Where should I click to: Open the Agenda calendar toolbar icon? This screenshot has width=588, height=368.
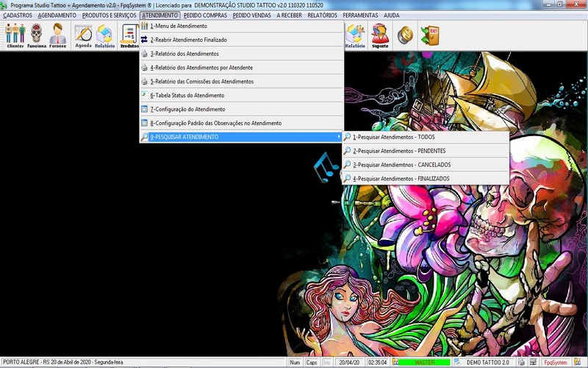pyautogui.click(x=83, y=35)
